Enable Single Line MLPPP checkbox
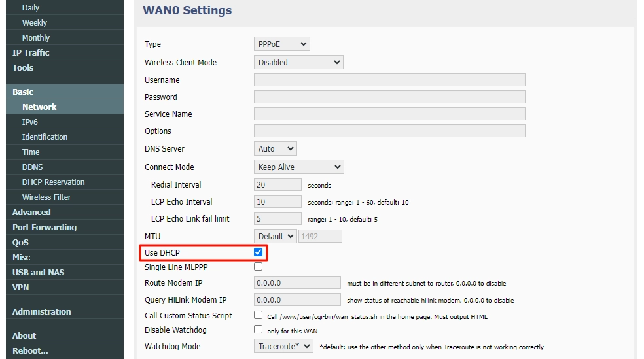The image size is (644, 359). (x=258, y=267)
